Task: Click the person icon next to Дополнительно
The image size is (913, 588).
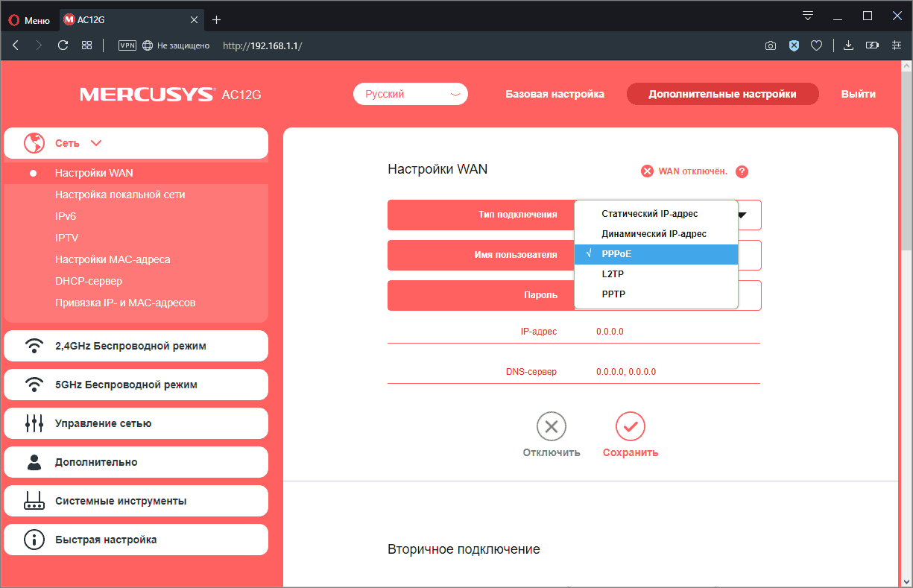Action: click(x=33, y=461)
